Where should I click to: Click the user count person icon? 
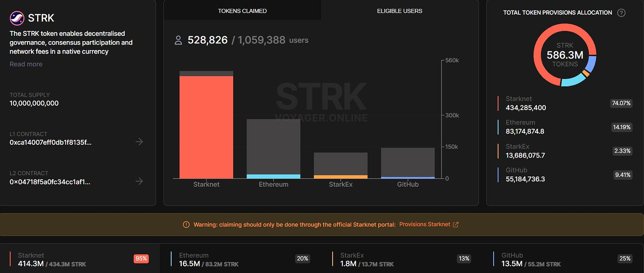point(178,41)
